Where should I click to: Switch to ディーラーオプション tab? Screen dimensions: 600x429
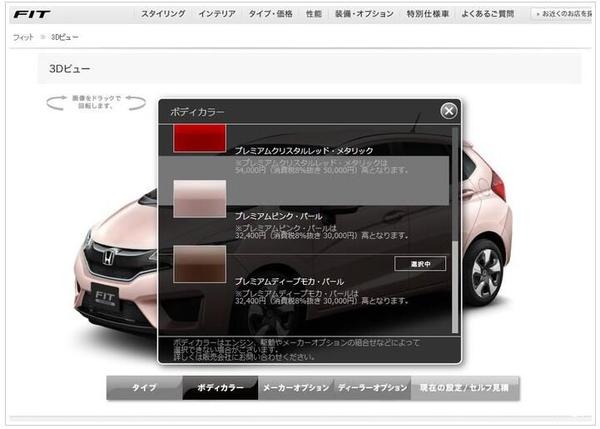[x=372, y=388]
